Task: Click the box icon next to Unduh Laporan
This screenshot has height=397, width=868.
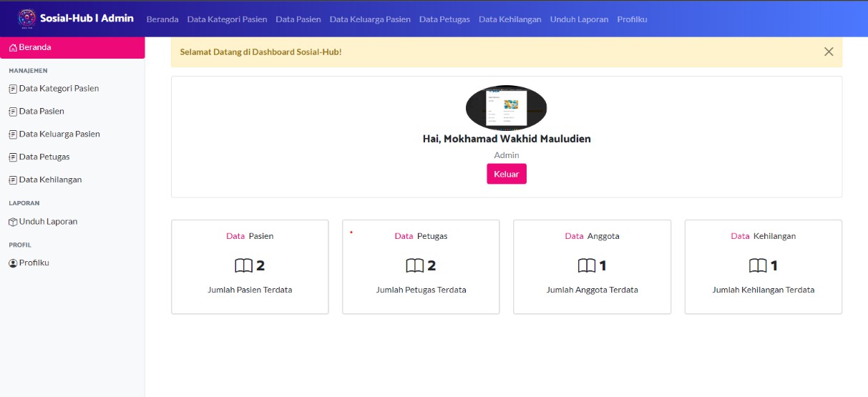Action: [12, 222]
